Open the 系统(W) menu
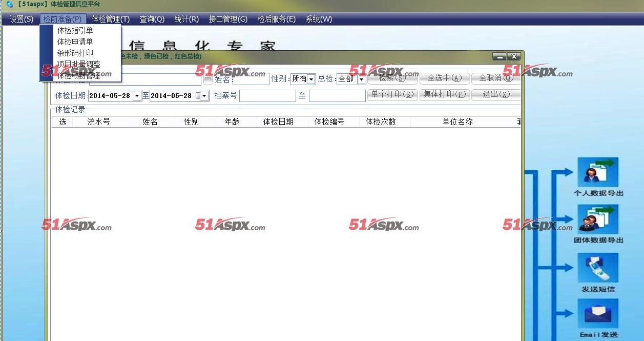644x341 pixels. 319,19
